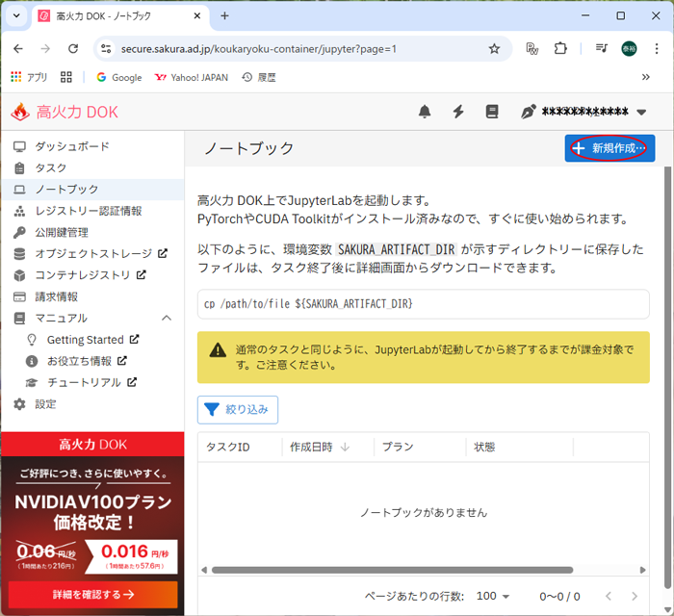Image resolution: width=674 pixels, height=616 pixels.
Task: Open 履歴 bookmark
Action: click(259, 77)
